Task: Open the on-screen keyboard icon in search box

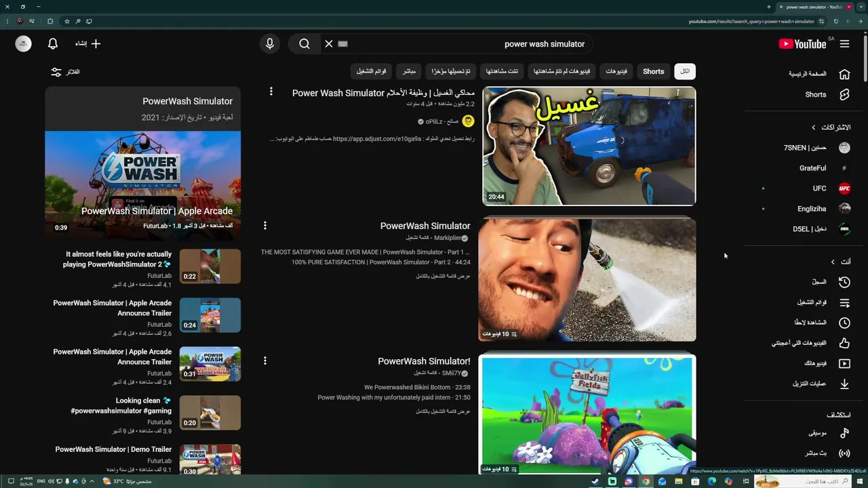Action: point(342,44)
